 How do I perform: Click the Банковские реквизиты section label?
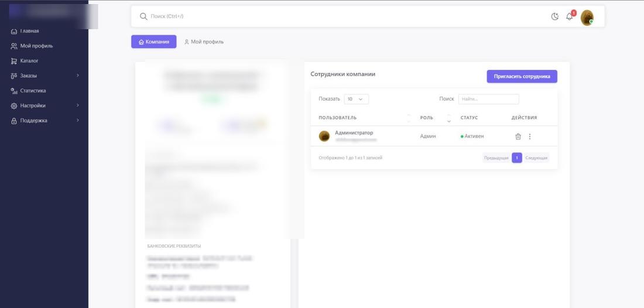(x=174, y=246)
